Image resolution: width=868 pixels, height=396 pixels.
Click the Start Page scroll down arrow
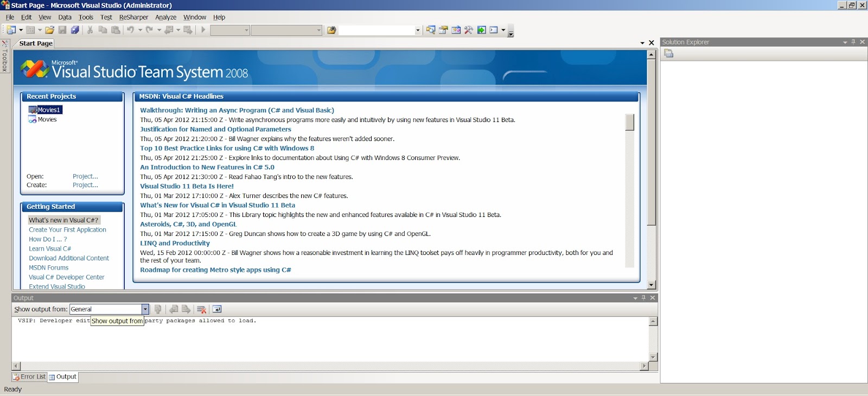pyautogui.click(x=652, y=285)
